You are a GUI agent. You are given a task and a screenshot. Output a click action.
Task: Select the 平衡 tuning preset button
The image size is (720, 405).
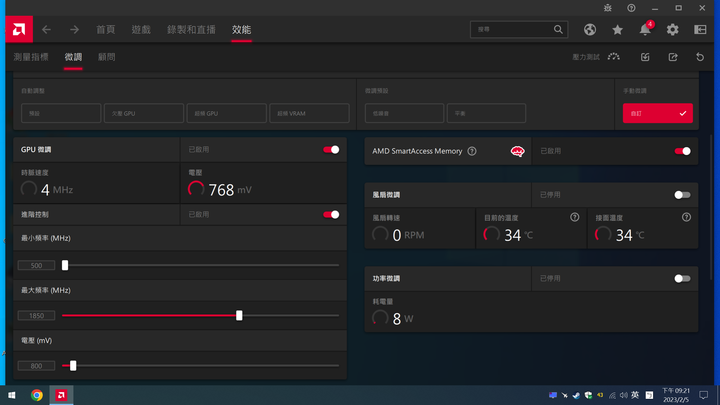(x=486, y=113)
